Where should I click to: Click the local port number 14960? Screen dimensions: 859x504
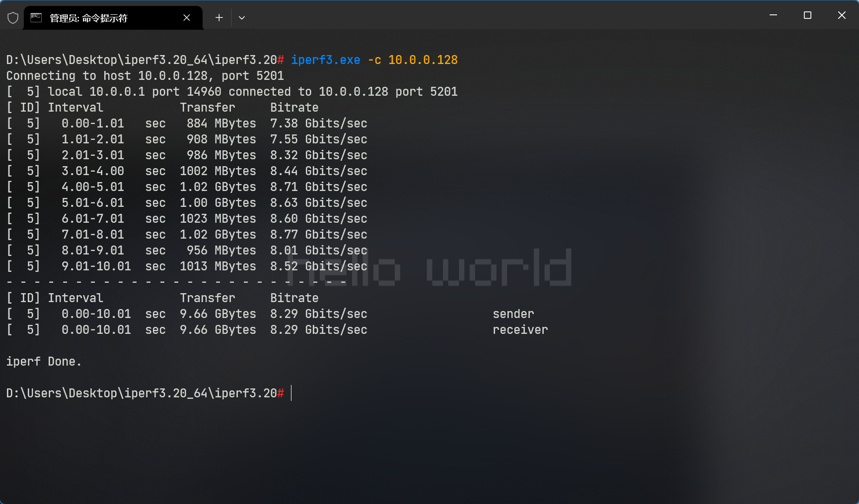point(204,92)
